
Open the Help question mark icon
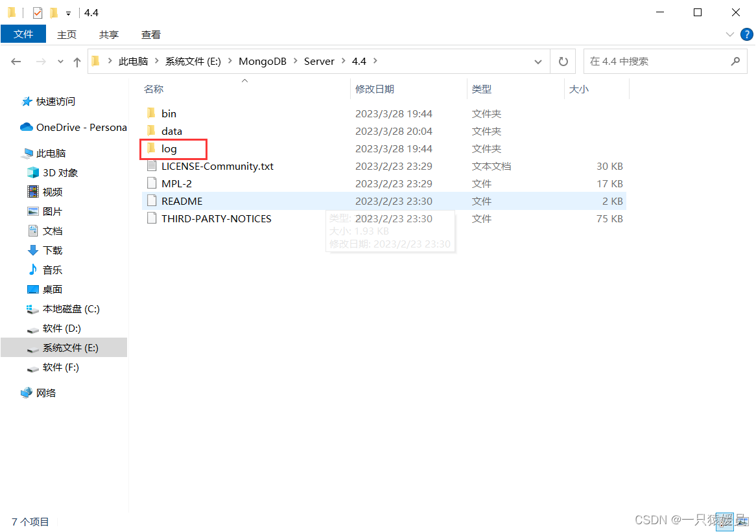tap(746, 34)
